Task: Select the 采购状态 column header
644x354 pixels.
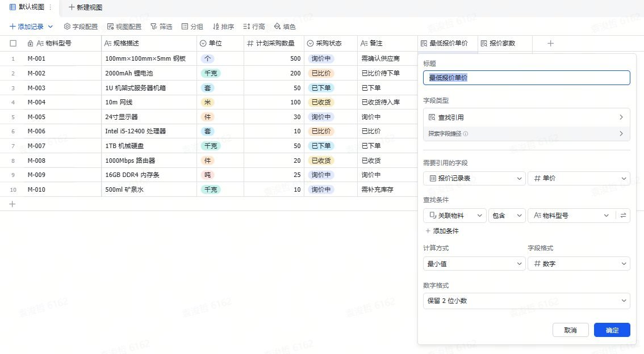Action: (x=331, y=43)
